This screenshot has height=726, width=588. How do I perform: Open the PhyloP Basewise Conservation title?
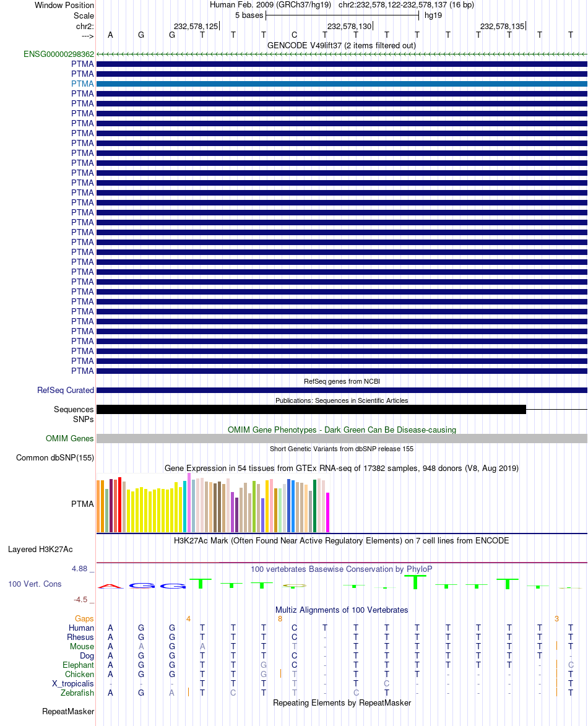(342, 569)
